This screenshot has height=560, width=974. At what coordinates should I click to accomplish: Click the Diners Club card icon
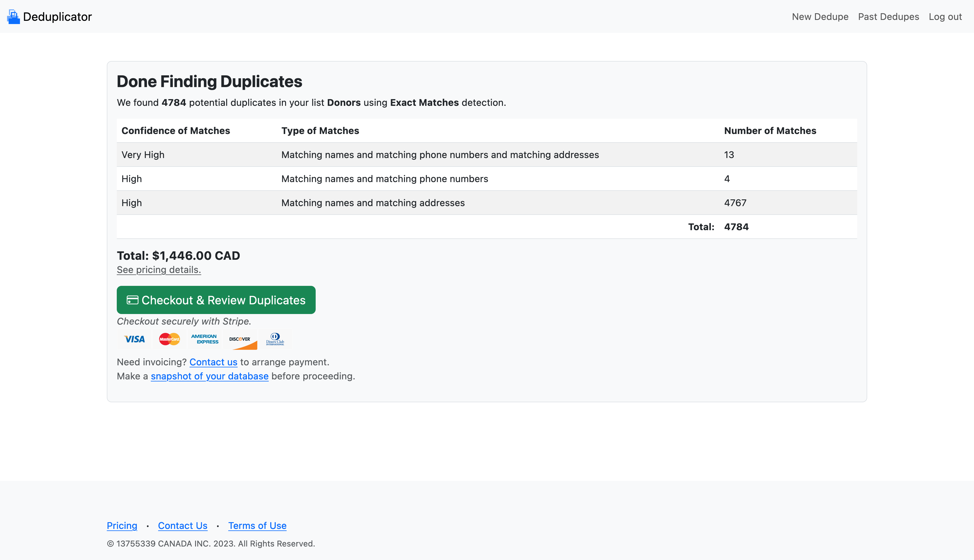(x=275, y=339)
